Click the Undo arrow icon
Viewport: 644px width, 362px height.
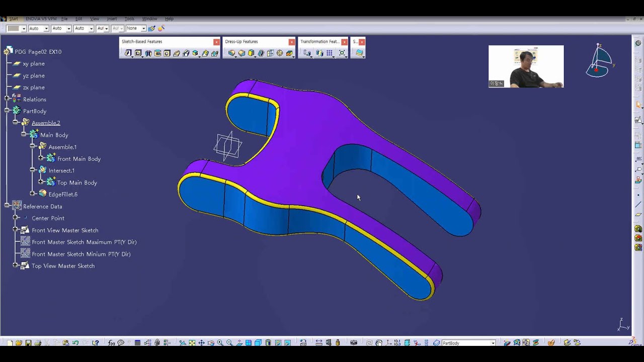(75, 343)
